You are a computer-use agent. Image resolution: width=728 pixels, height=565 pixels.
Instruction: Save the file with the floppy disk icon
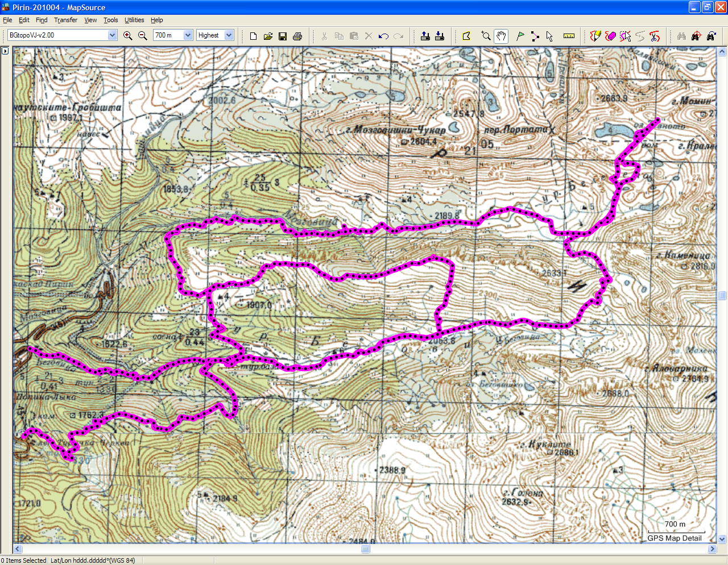(x=283, y=36)
